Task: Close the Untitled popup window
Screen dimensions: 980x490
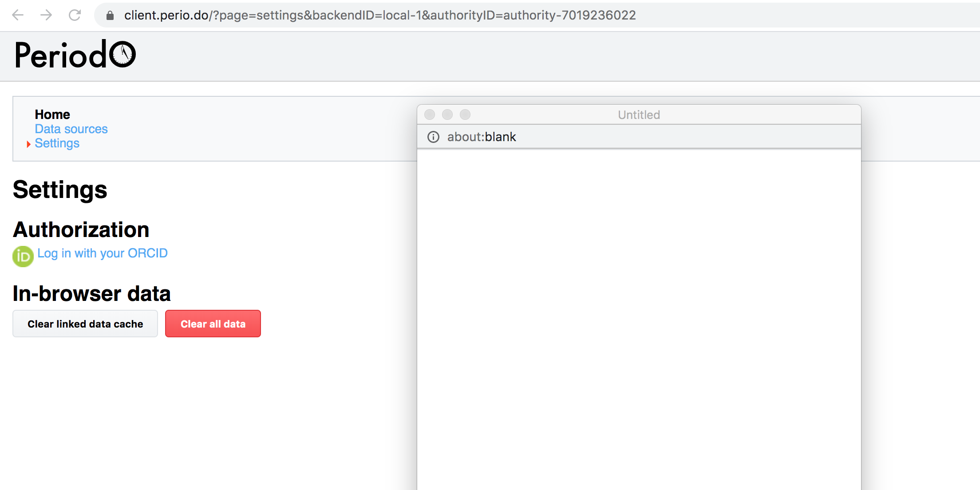Action: click(430, 115)
